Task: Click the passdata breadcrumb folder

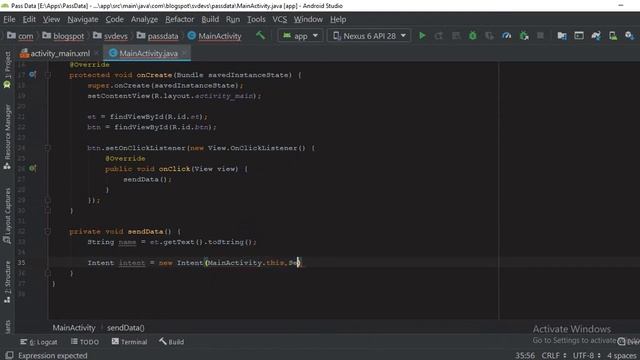Action: (x=158, y=36)
